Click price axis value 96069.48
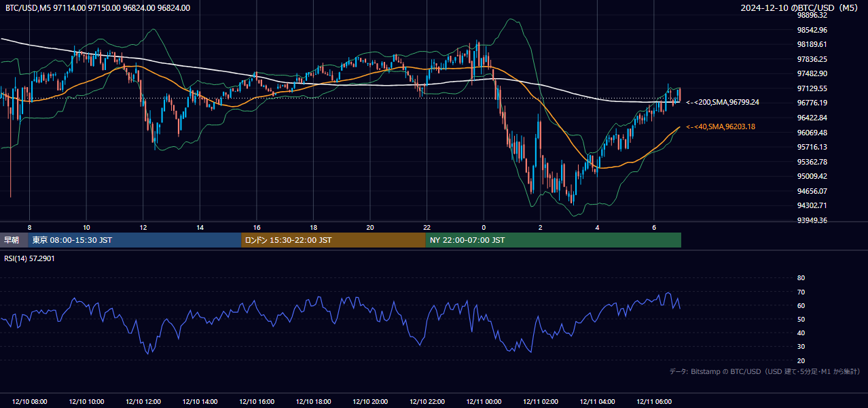This screenshot has width=868, height=408. coord(812,133)
